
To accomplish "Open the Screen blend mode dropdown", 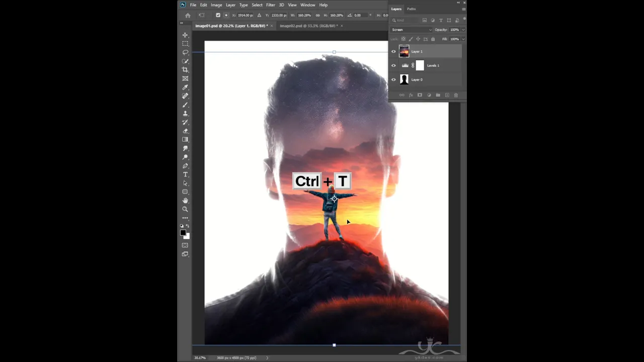I will pos(411,30).
